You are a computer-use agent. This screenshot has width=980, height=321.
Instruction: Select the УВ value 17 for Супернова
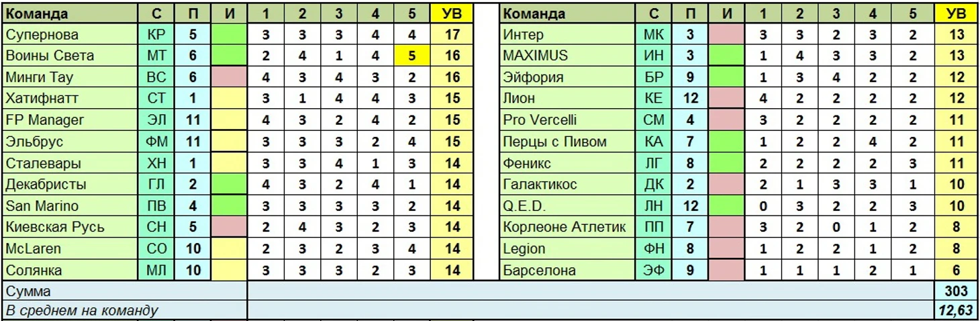pos(452,34)
